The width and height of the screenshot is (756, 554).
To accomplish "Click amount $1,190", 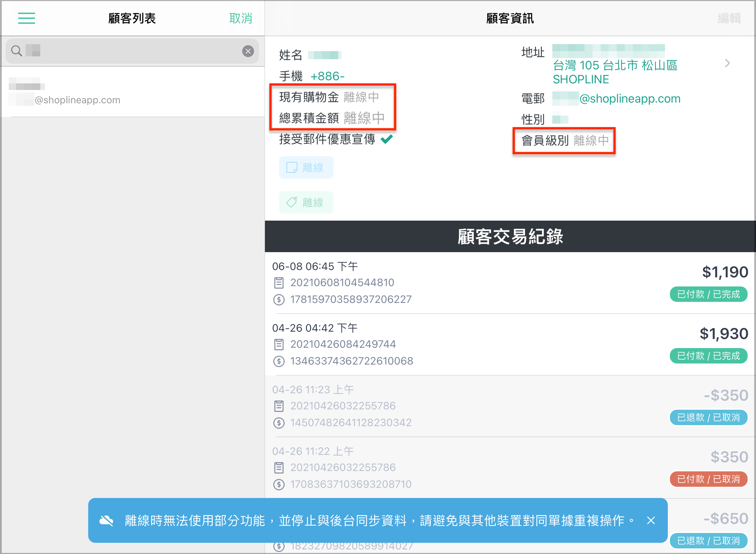I will (725, 272).
